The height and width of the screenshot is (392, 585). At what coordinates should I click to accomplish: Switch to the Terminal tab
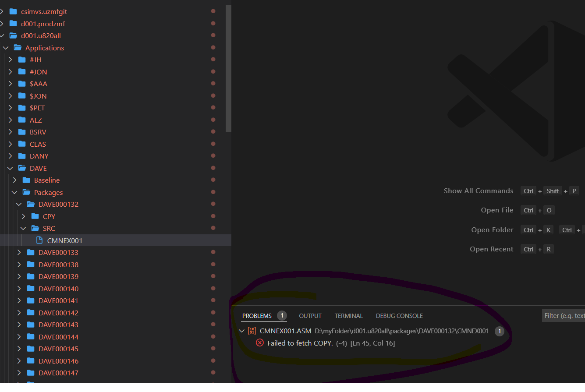[348, 315]
